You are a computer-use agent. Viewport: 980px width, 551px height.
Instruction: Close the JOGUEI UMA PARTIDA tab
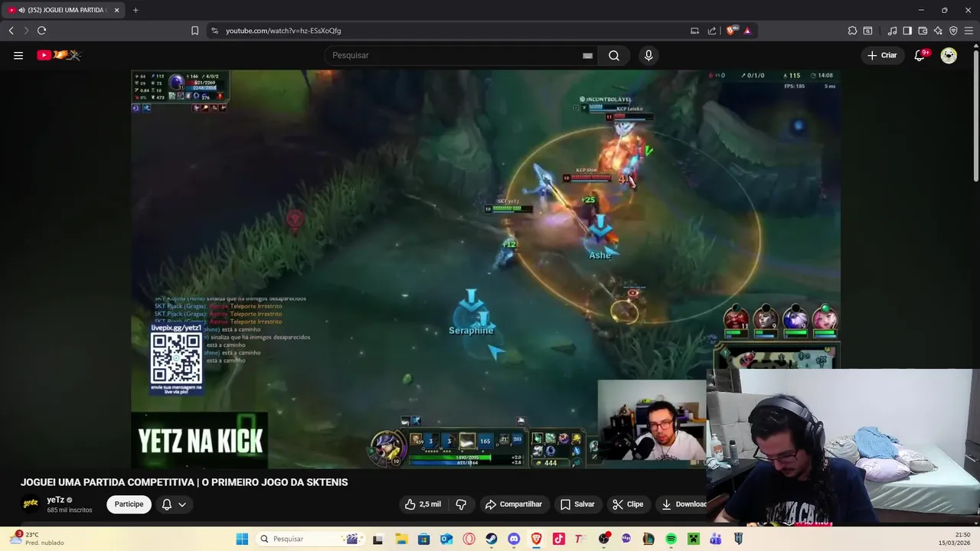(116, 10)
